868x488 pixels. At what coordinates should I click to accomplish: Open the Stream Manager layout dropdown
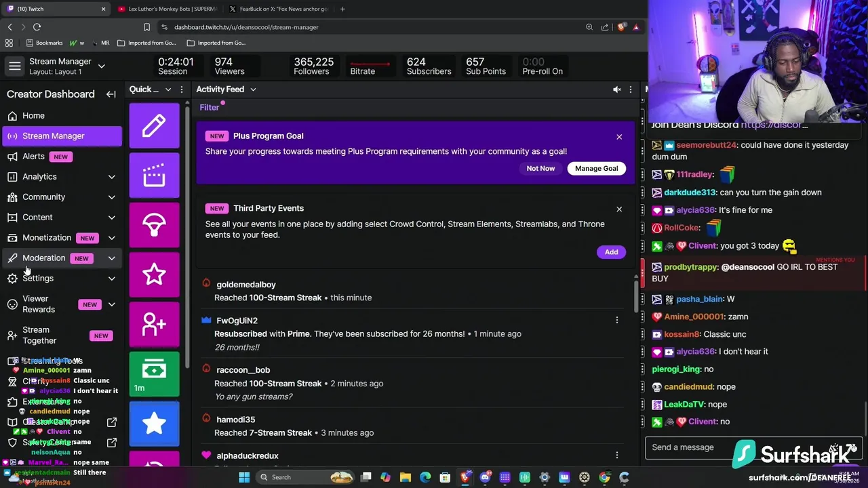(101, 66)
